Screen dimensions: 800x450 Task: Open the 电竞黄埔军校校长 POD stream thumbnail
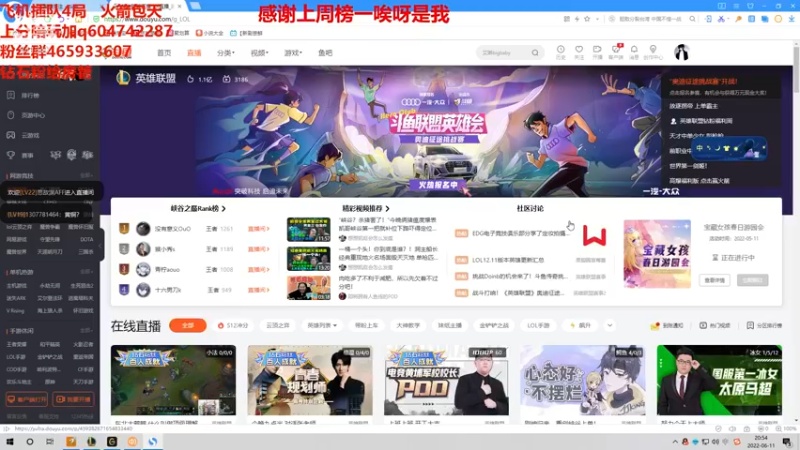tap(446, 380)
